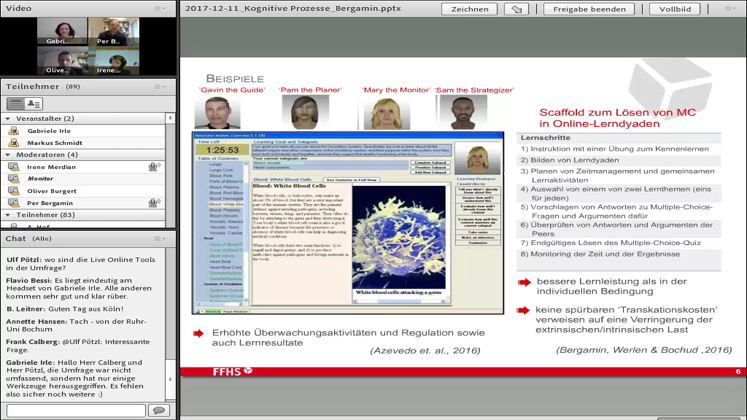Click into the chat message input field
747x420 pixels.
click(74, 410)
